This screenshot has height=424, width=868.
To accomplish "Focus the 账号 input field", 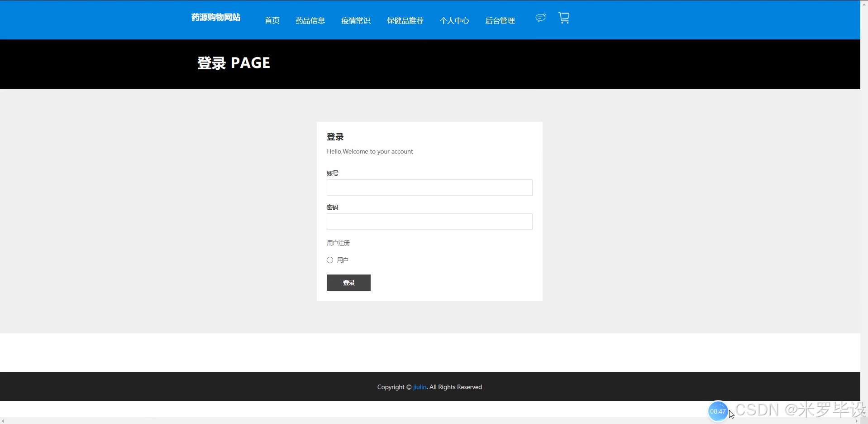I will pyautogui.click(x=429, y=188).
